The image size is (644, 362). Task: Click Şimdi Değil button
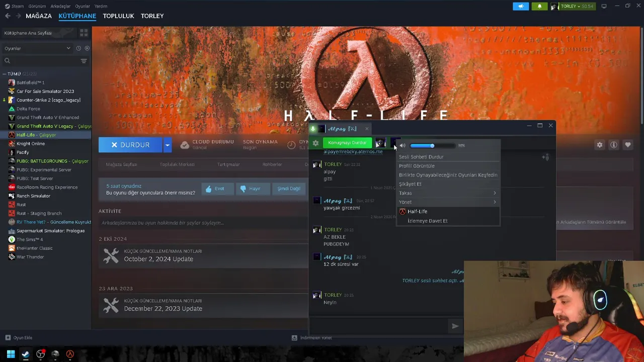(289, 189)
